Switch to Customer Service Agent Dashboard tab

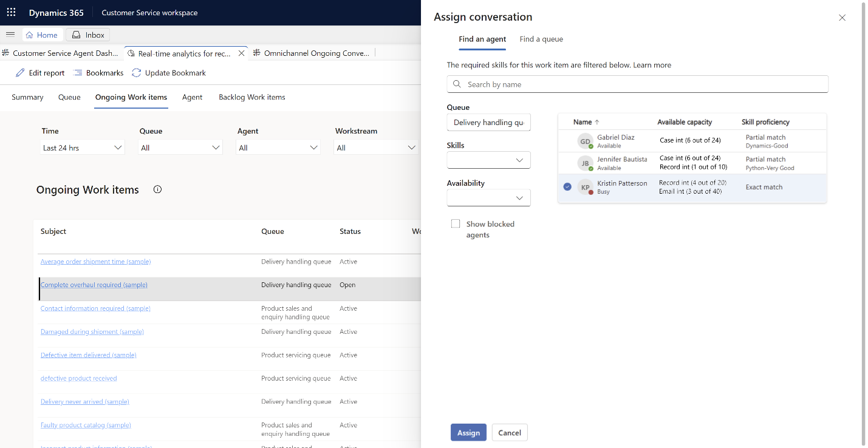click(61, 53)
